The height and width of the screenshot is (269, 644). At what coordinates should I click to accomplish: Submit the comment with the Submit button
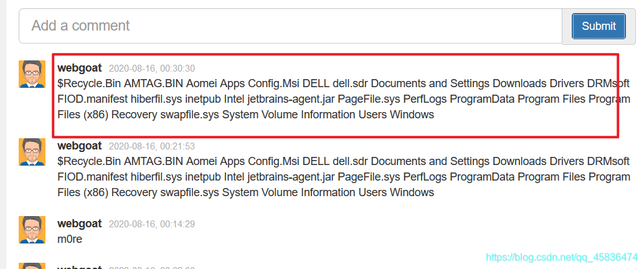pyautogui.click(x=599, y=26)
